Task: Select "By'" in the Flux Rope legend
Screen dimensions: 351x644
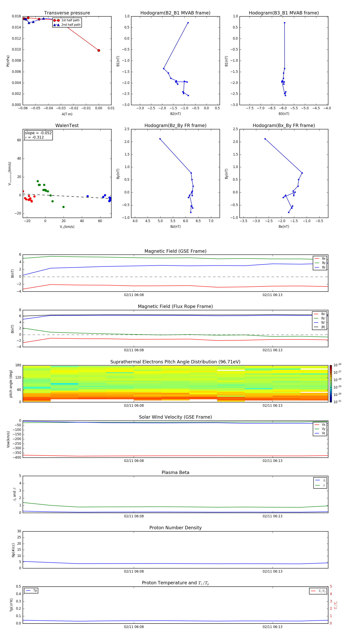Action: (320, 318)
